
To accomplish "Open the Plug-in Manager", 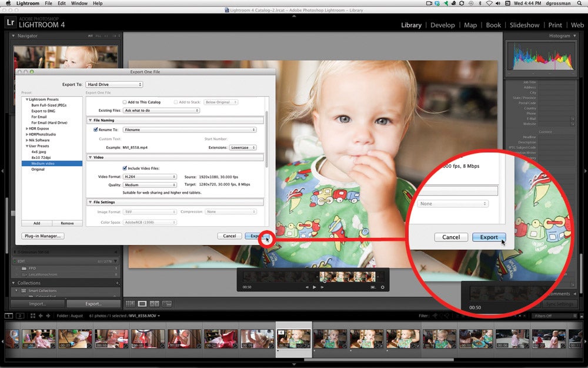I will coord(42,236).
